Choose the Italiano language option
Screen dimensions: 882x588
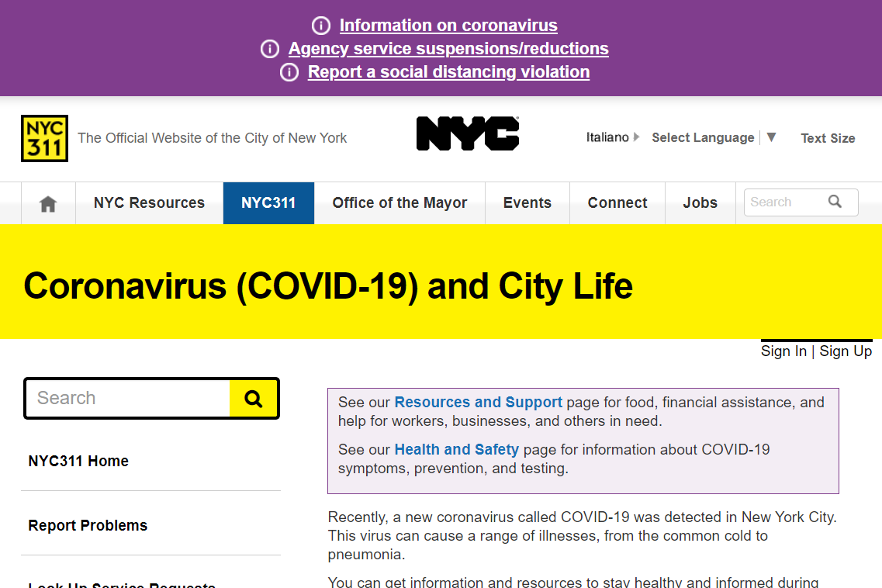click(x=607, y=137)
